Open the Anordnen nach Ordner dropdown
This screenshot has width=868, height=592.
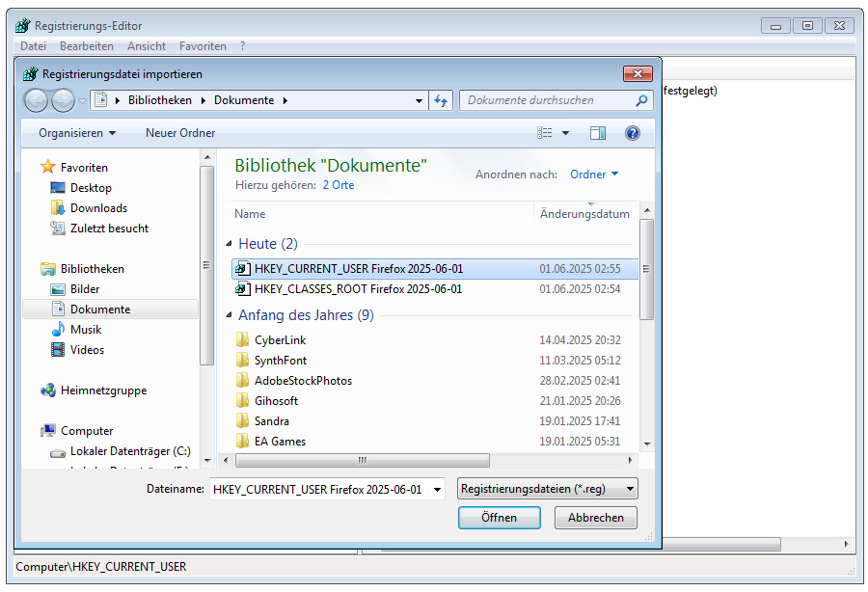click(x=594, y=175)
